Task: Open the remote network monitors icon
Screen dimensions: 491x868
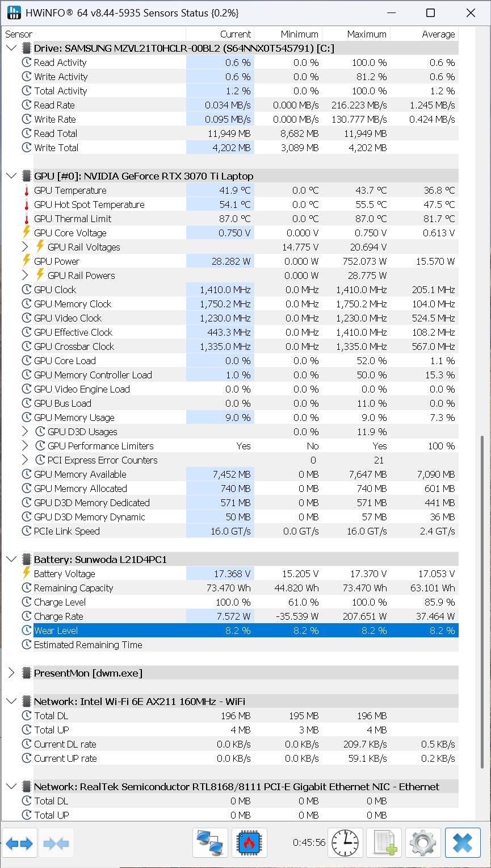Action: click(x=210, y=843)
